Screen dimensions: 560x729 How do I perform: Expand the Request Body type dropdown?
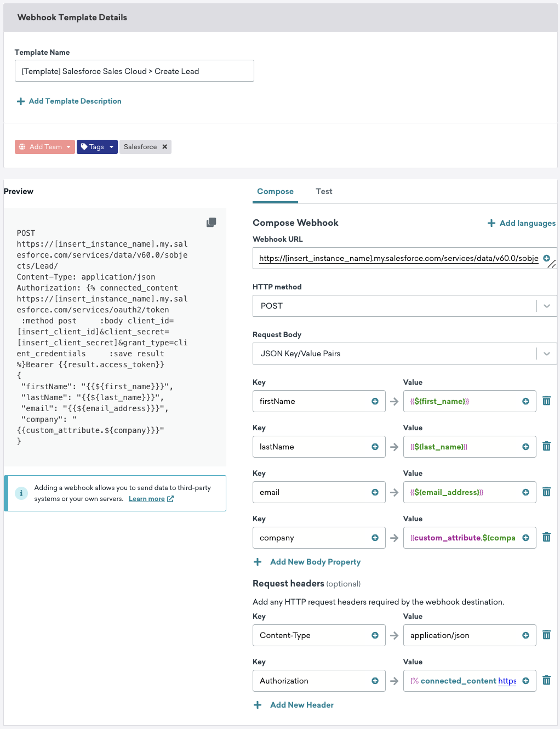pos(546,354)
